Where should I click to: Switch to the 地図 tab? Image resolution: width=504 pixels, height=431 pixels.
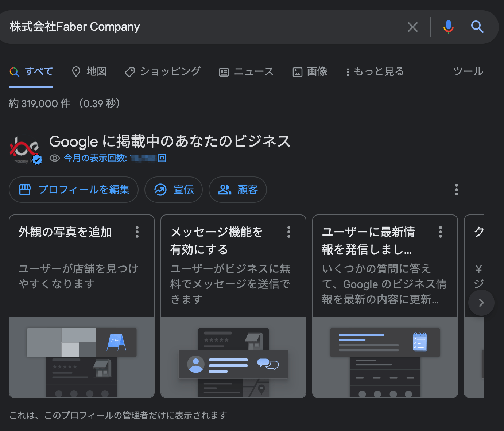click(x=89, y=71)
